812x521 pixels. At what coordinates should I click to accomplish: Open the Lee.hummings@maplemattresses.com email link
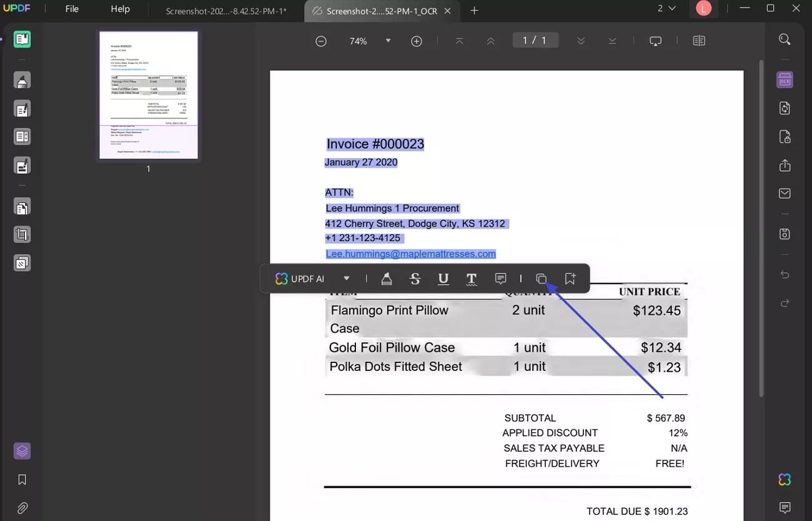(x=410, y=254)
